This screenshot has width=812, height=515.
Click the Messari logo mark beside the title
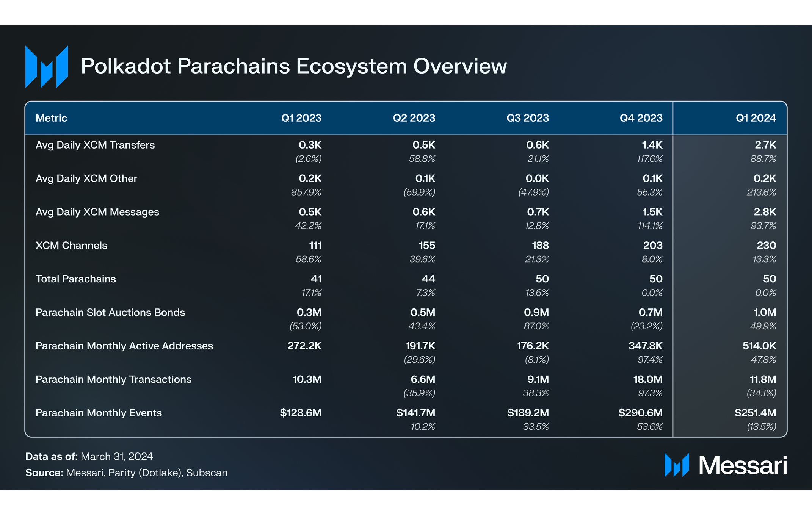click(47, 67)
